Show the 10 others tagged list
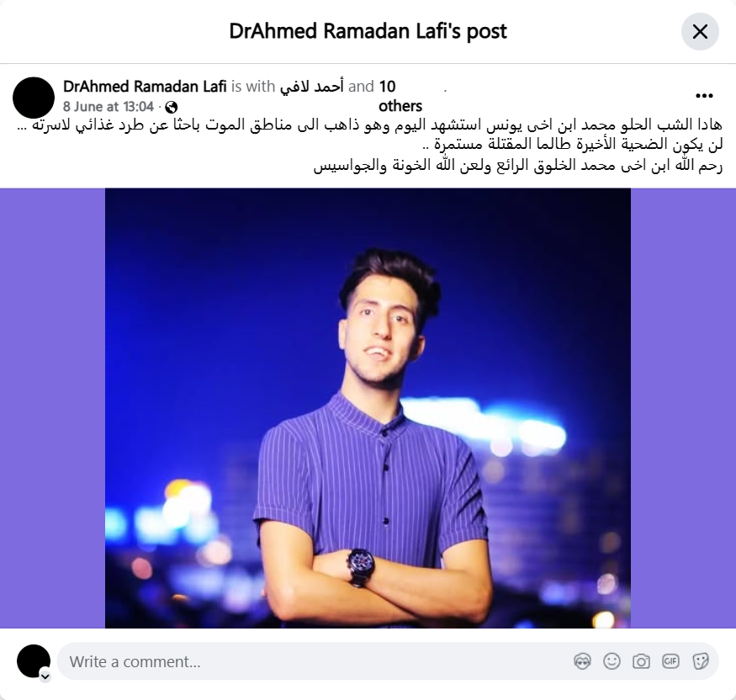736x700 pixels. pos(400,96)
